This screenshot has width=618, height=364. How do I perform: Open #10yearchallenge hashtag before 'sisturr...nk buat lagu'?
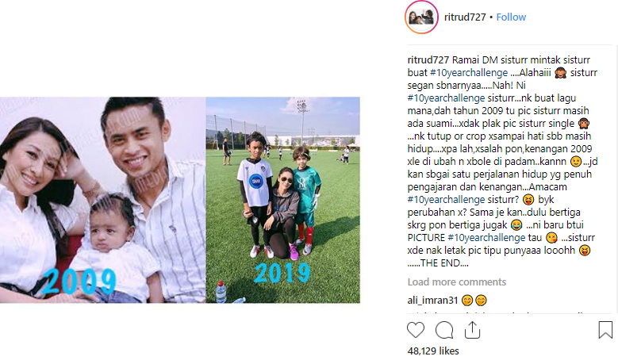coord(446,98)
